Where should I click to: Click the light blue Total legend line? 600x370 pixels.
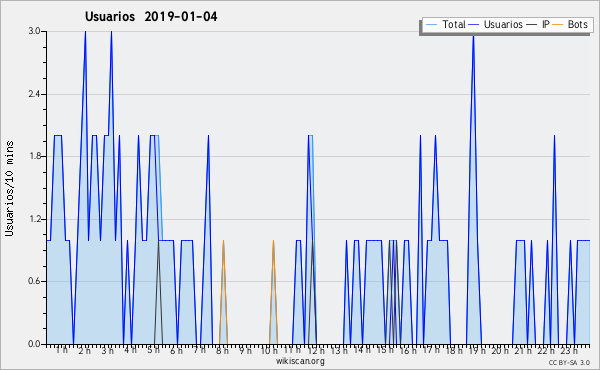click(x=431, y=25)
